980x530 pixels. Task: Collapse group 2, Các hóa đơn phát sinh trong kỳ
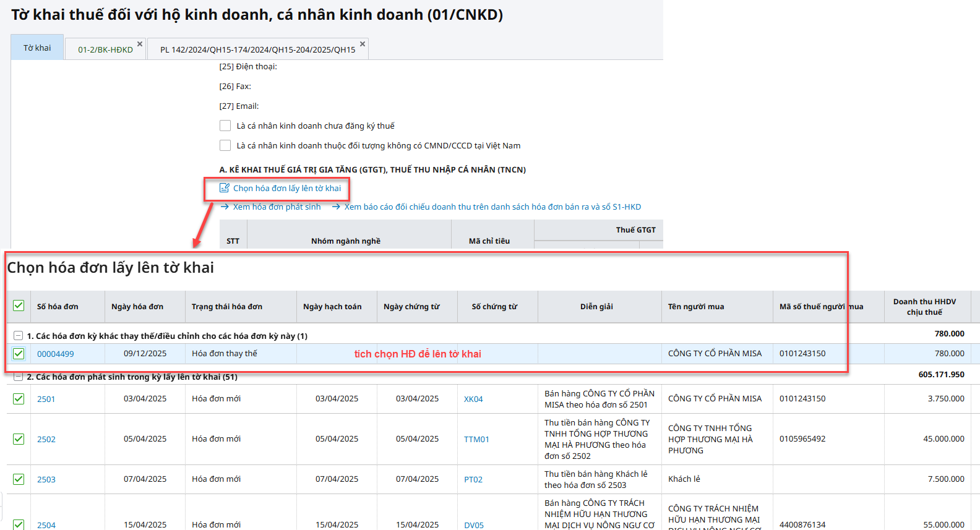pos(18,377)
